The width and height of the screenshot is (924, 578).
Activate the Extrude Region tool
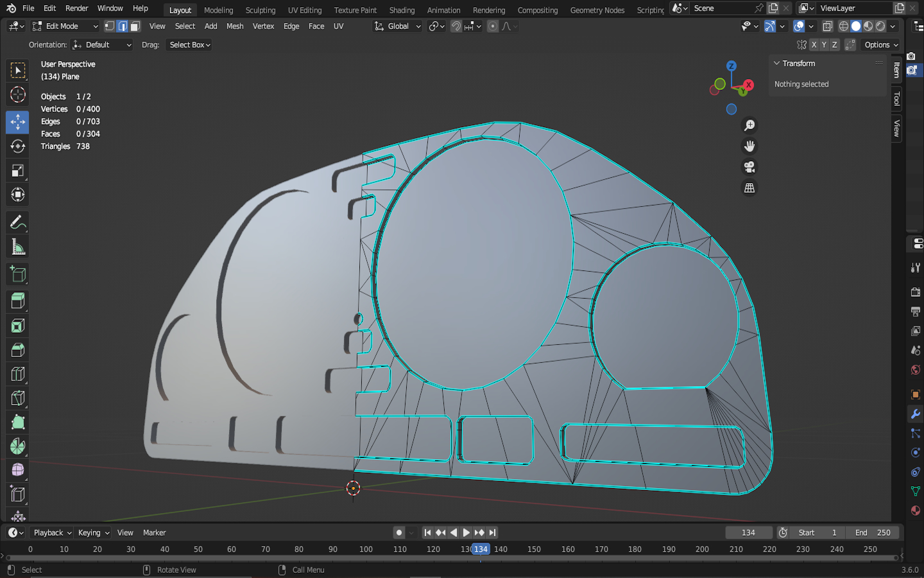pyautogui.click(x=18, y=301)
